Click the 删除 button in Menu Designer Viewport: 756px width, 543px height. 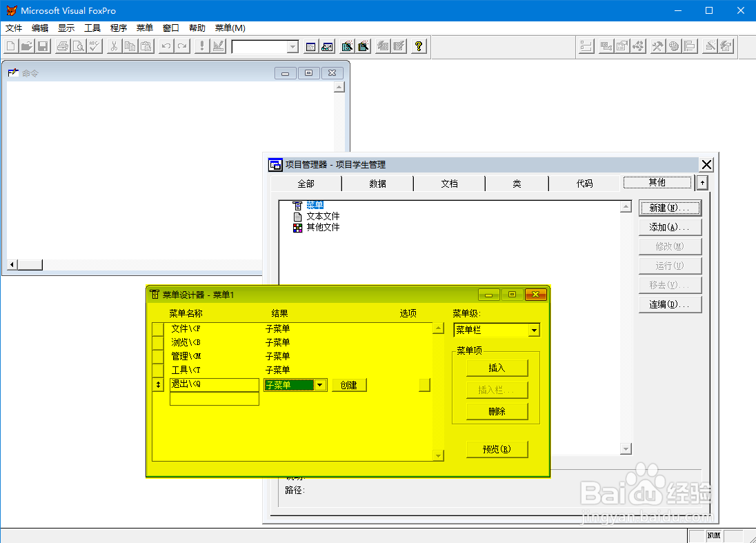coord(497,411)
